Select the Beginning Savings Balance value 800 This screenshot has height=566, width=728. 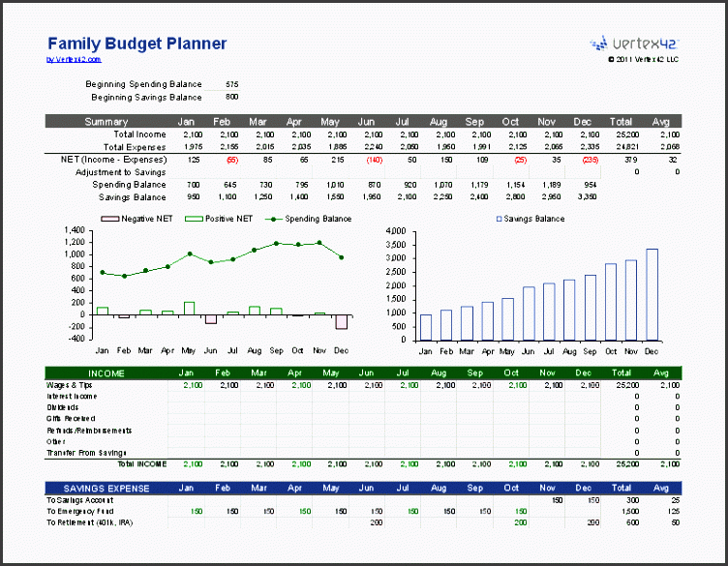[230, 97]
